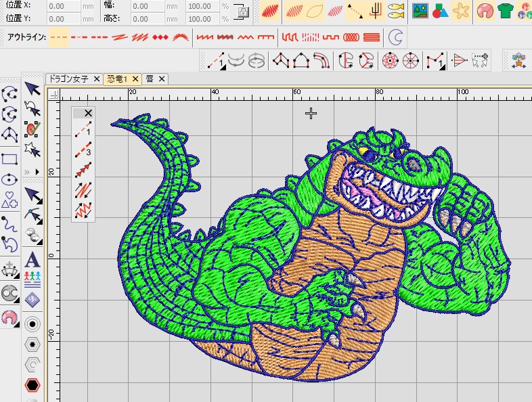
Task: Open the landscape picture icon
Action: (420, 11)
